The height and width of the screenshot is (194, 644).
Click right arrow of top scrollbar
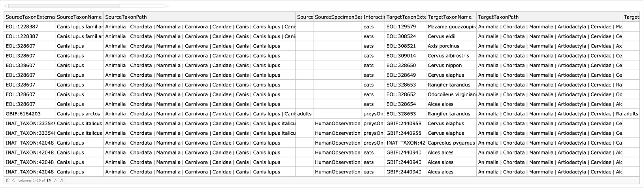tap(167, 6)
